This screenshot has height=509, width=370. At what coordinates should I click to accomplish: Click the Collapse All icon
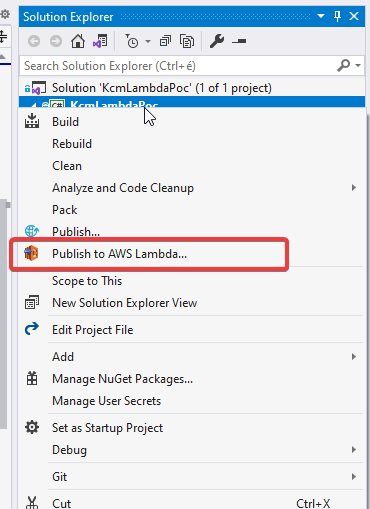[x=165, y=41]
